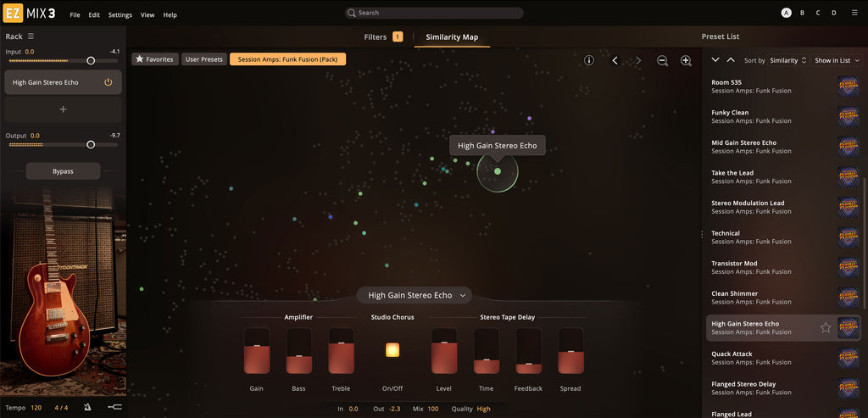Select Quack Attack preset
Screen dimensions: 868x418
click(784, 358)
